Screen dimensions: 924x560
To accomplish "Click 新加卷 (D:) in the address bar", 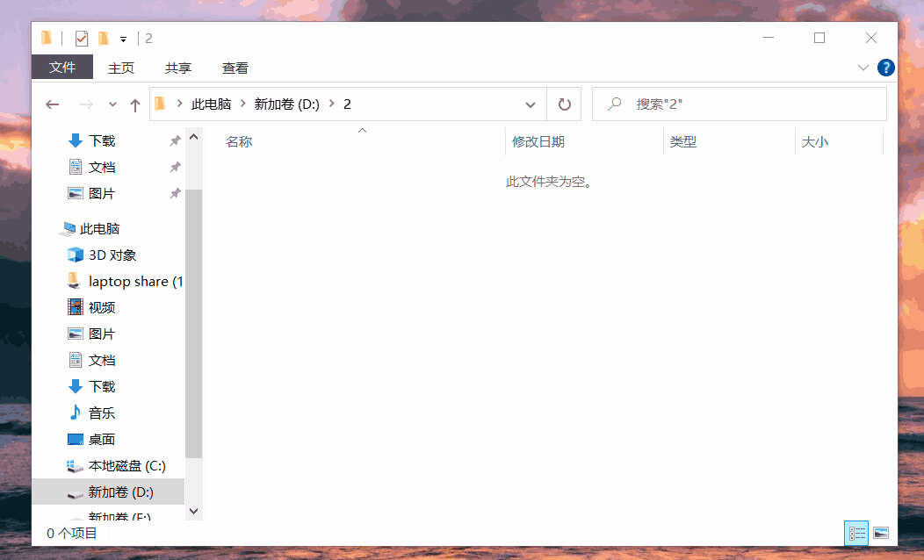I will click(x=287, y=104).
